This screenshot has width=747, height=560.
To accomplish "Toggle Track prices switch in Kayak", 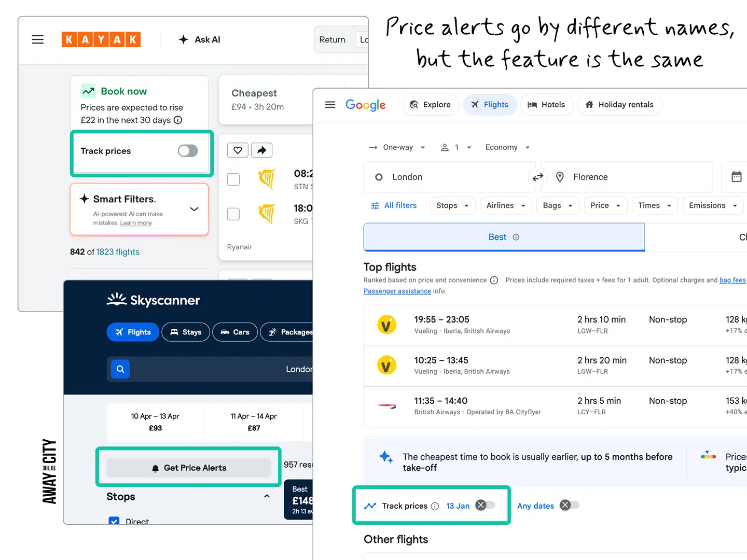I will point(188,151).
